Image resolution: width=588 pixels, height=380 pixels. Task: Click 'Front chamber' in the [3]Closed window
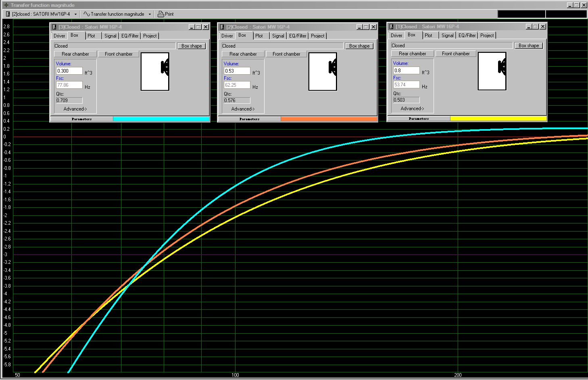point(119,54)
